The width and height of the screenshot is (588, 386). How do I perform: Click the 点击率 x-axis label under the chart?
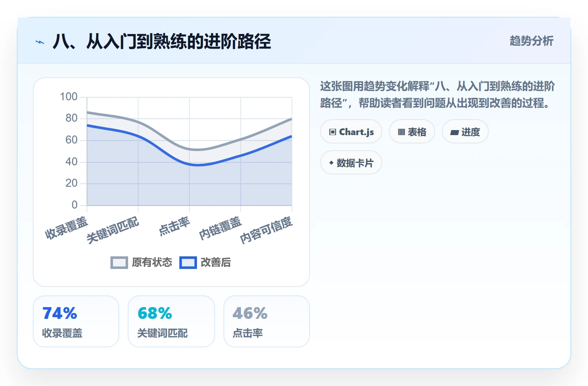click(174, 226)
